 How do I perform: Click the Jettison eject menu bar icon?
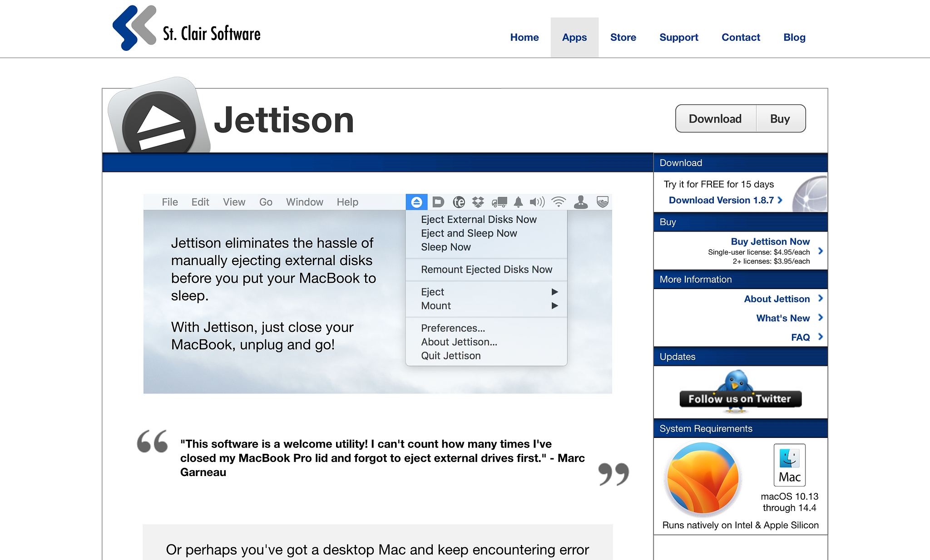[416, 202]
